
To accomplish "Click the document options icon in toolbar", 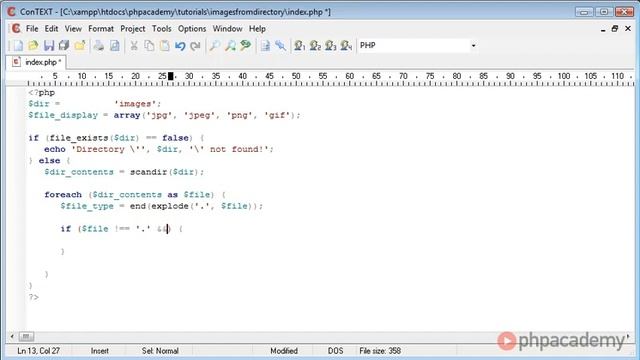I will pos(265,46).
